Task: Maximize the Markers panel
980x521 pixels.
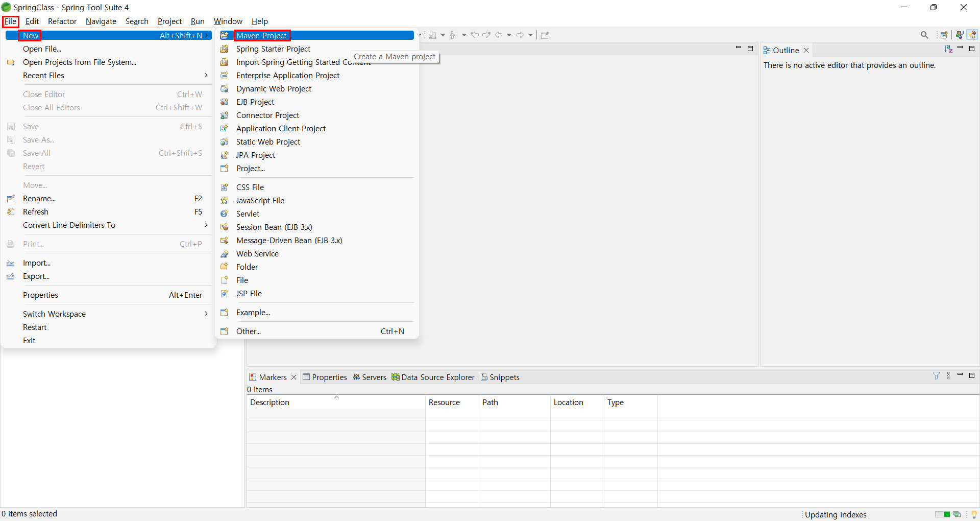Action: [972, 375]
